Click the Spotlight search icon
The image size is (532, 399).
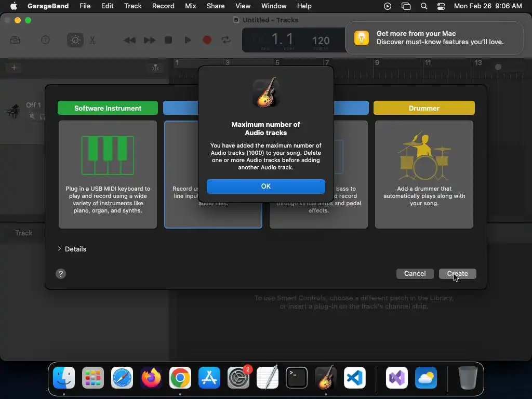tap(424, 6)
